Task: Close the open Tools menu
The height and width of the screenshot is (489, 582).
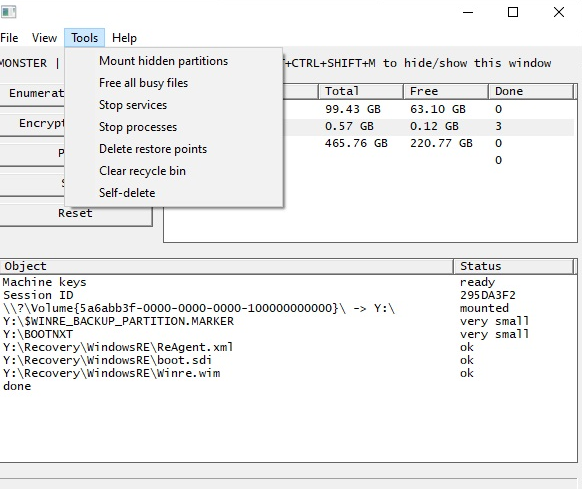Action: (85, 38)
